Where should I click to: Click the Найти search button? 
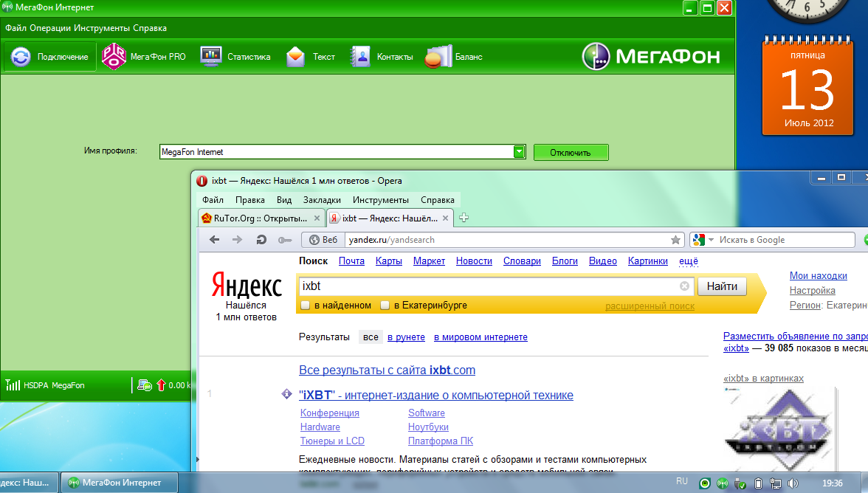coord(722,286)
